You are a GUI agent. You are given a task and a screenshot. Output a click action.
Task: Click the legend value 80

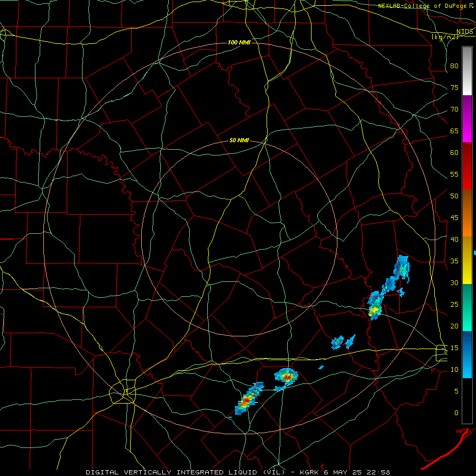click(x=454, y=66)
